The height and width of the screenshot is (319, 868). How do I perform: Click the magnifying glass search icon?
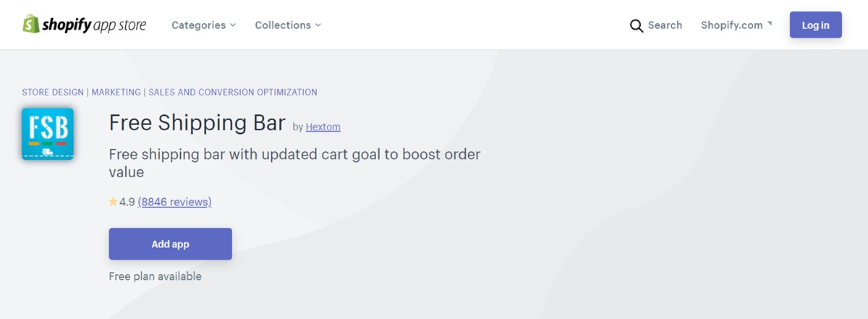(x=637, y=26)
